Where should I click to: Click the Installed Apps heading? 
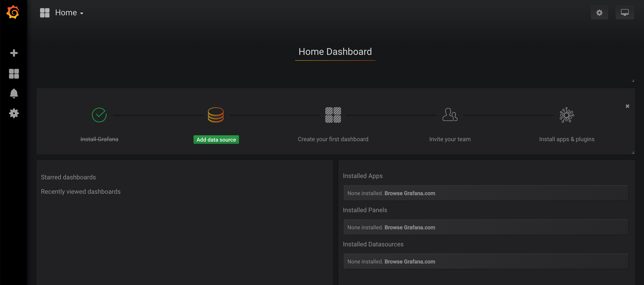click(363, 176)
